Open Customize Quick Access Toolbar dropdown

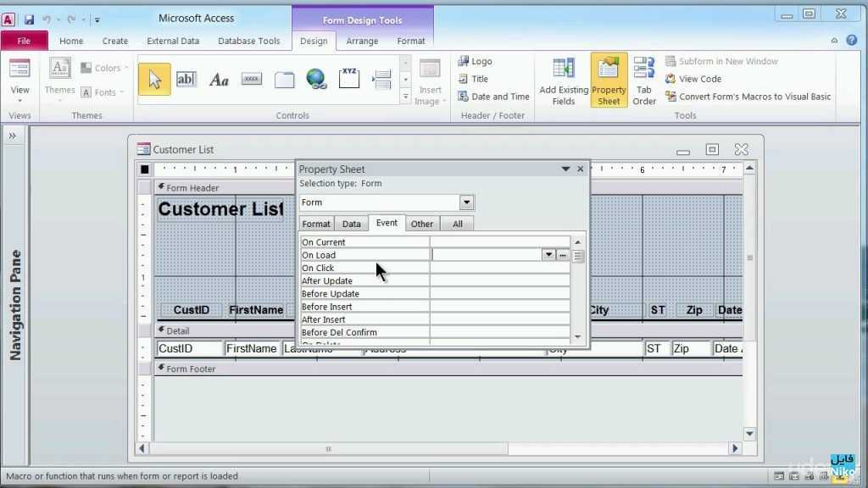(x=97, y=20)
